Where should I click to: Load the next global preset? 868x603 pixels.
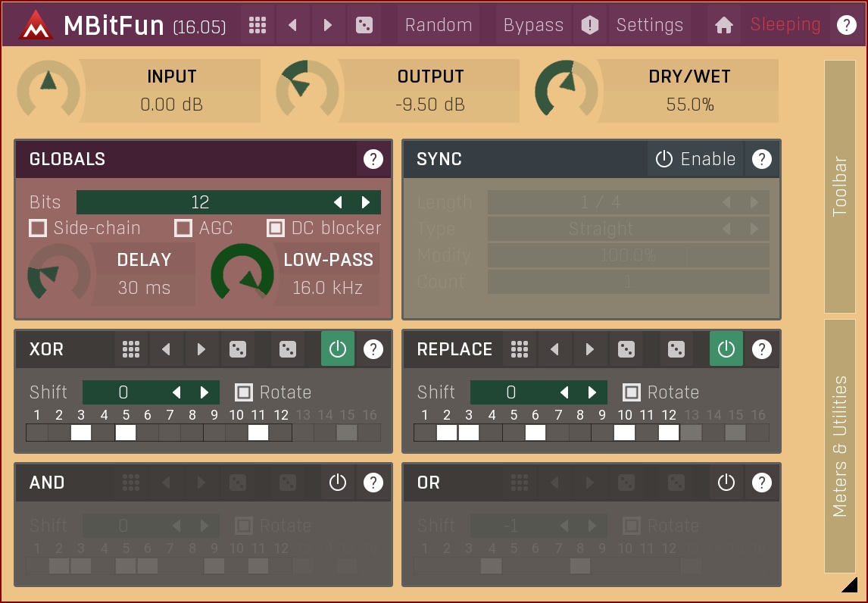[328, 25]
